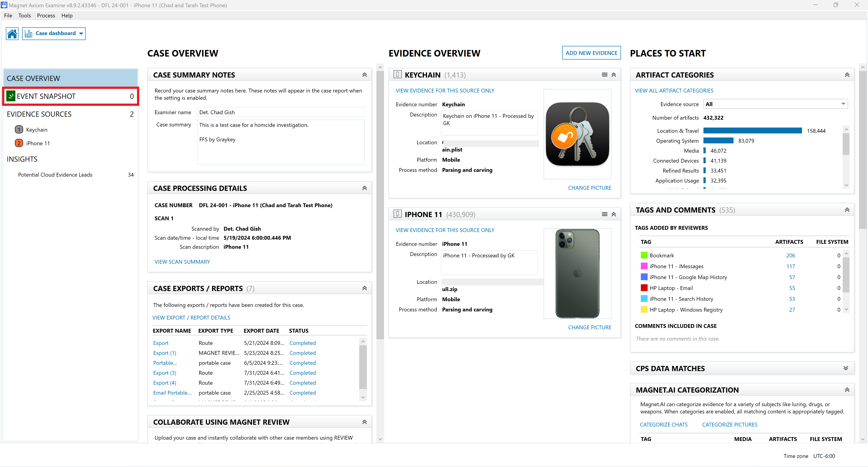868x467 pixels.
Task: Open the Keychain panel hamburger menu
Action: [x=604, y=75]
